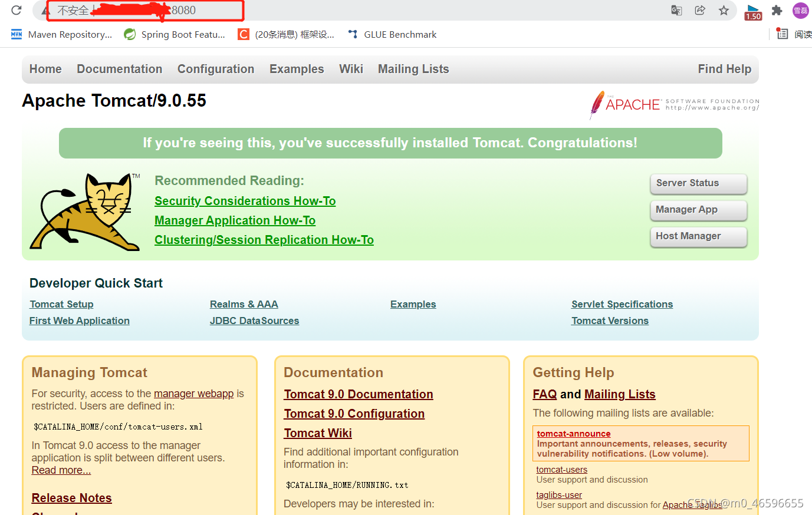Click the $CATALINA_HOME/RUNNING.txt path text
Image resolution: width=812 pixels, height=515 pixels.
click(347, 485)
